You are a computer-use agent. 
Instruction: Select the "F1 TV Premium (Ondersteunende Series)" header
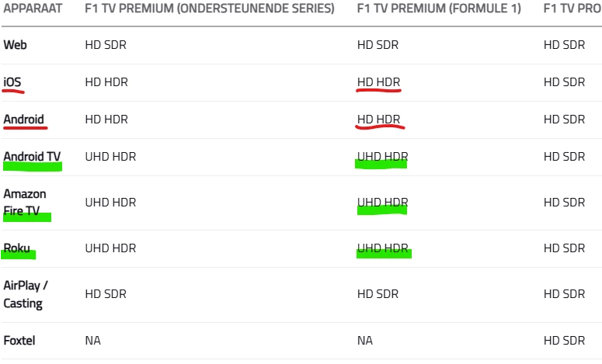[x=209, y=9]
